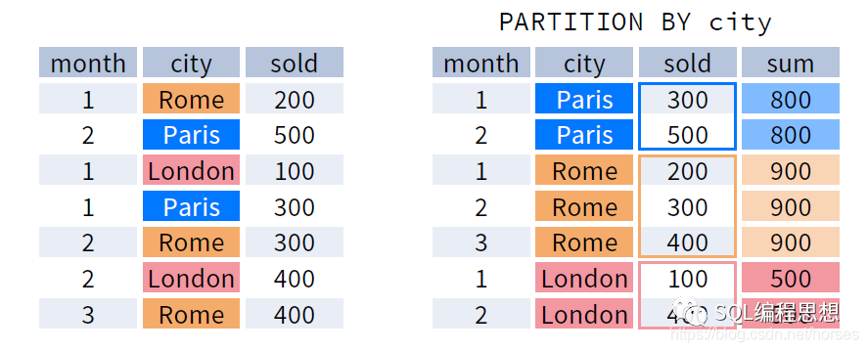Click the 400 inside the orange-outlined sold box

tap(688, 242)
